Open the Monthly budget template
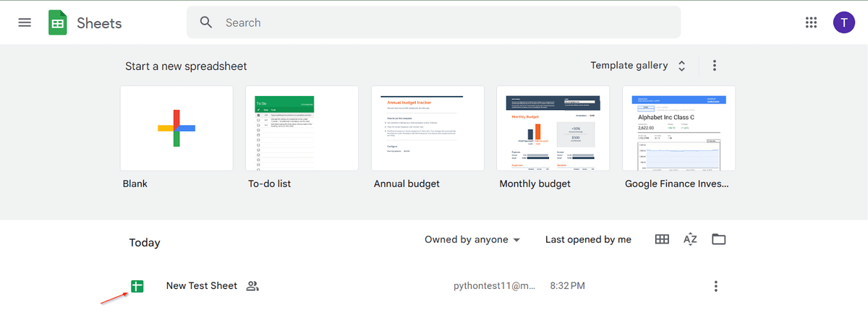Viewport: 868px width, 315px height. [x=553, y=128]
